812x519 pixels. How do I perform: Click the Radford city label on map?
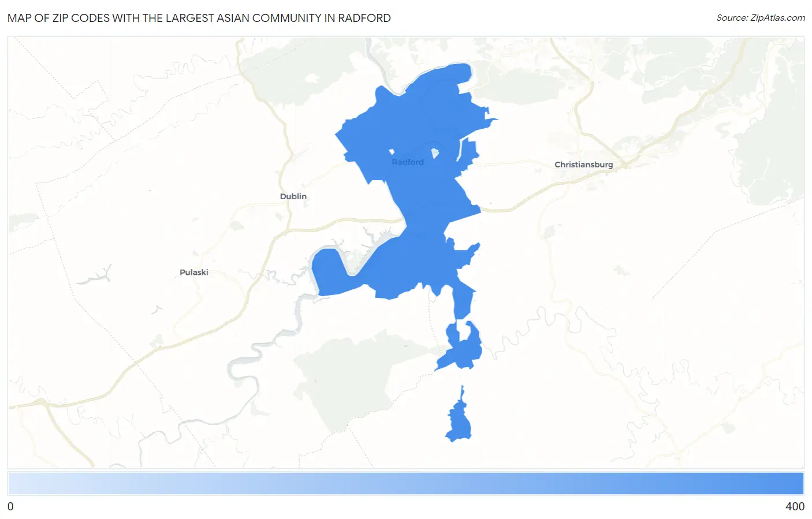pyautogui.click(x=408, y=162)
